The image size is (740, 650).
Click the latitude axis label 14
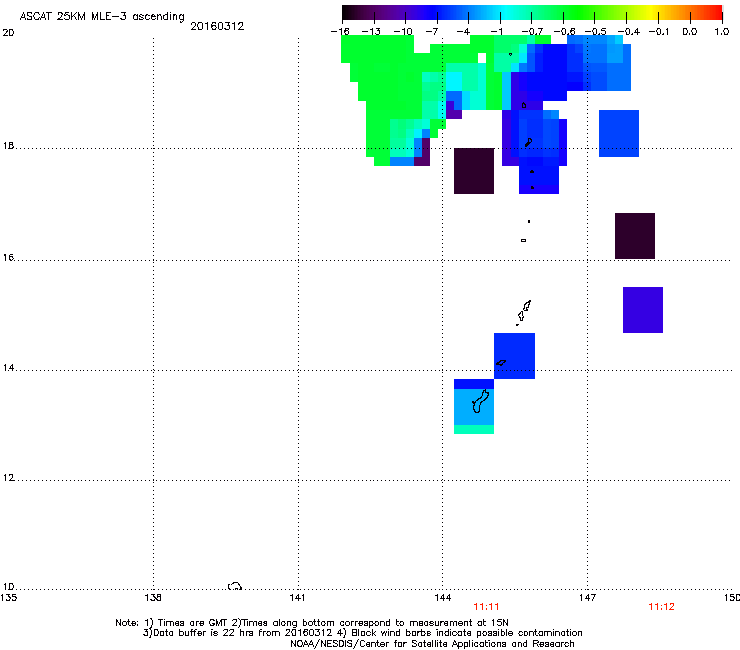coord(8,368)
